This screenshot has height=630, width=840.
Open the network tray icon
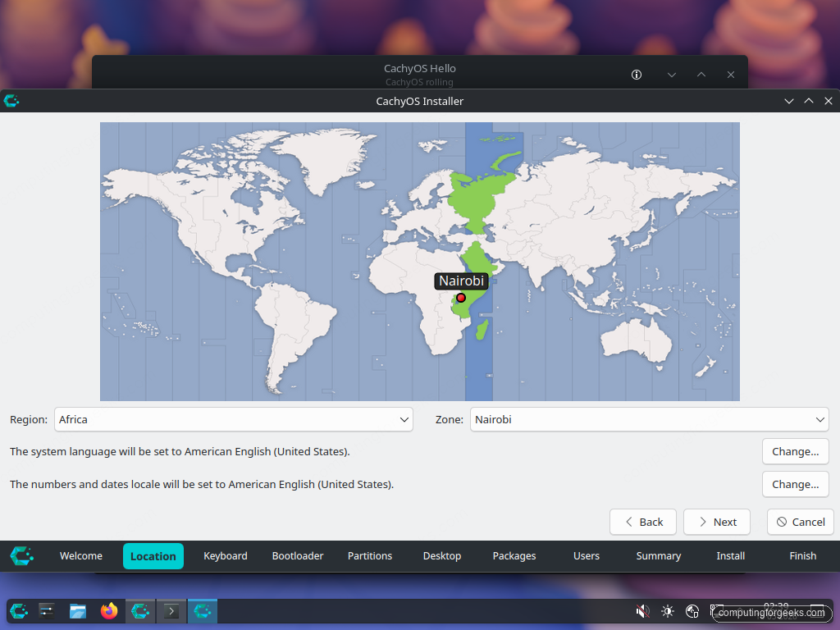coord(692,611)
